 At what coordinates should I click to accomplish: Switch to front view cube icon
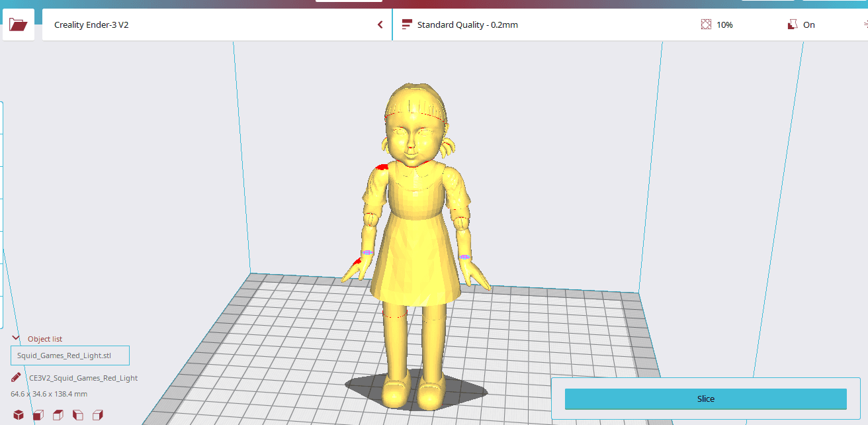[x=38, y=415]
